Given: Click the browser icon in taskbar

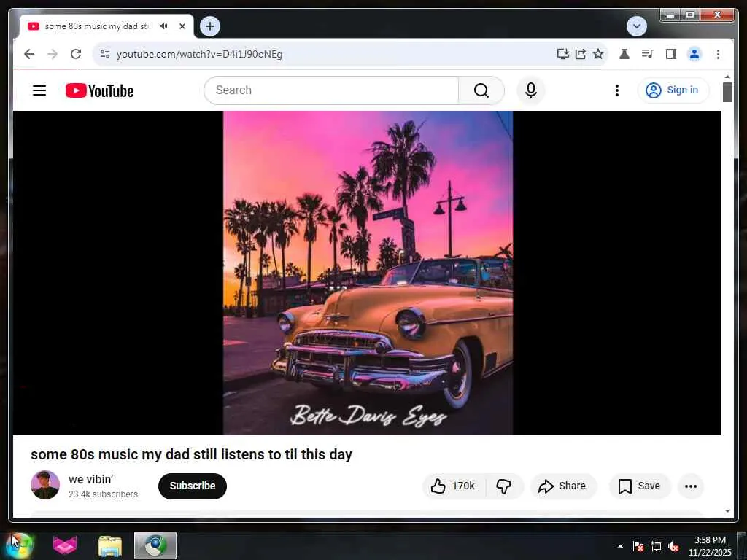Looking at the screenshot, I should tap(155, 545).
